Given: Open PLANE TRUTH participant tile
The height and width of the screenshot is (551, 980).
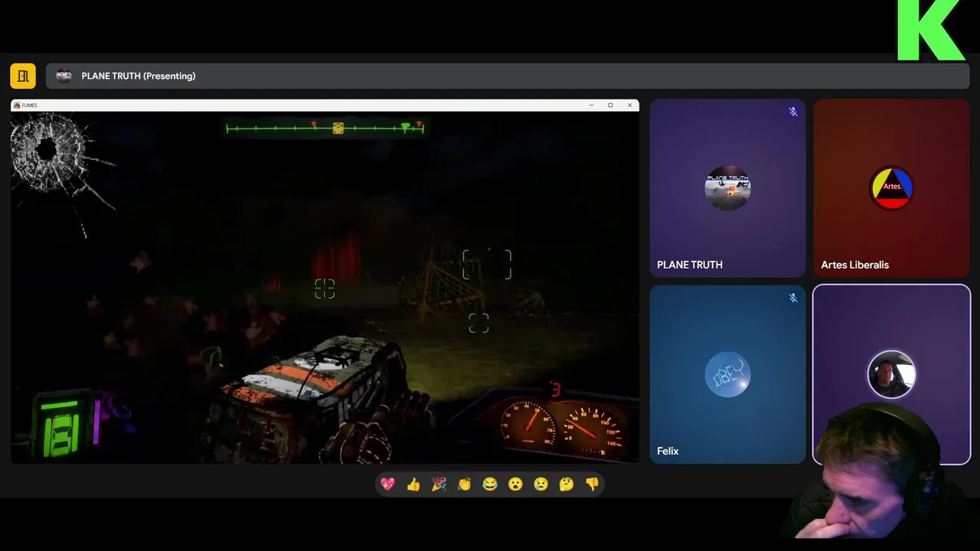Looking at the screenshot, I should [x=727, y=187].
